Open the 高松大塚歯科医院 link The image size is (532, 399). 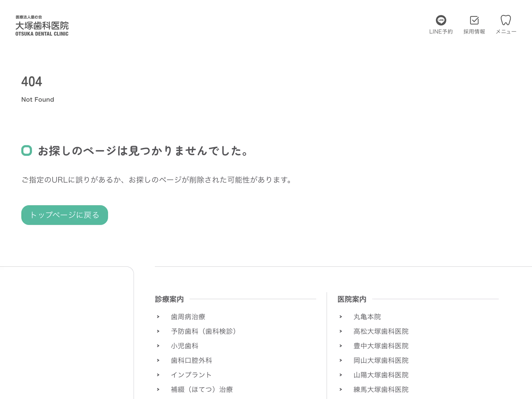click(381, 331)
